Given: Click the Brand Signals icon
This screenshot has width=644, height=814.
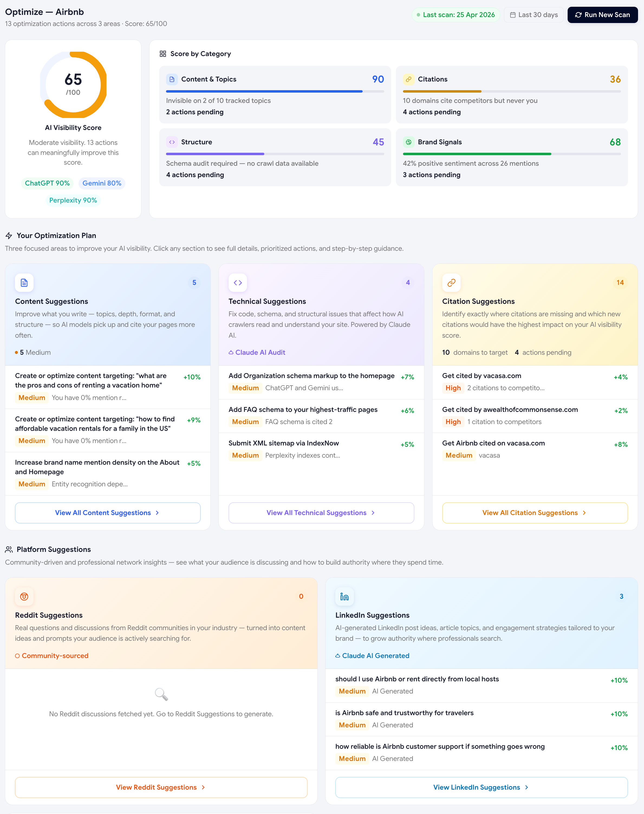Looking at the screenshot, I should 408,142.
